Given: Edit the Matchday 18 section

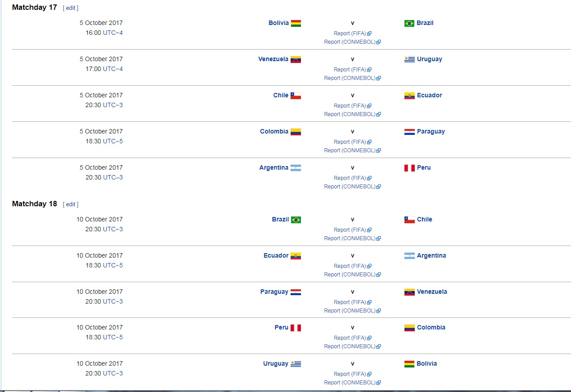Looking at the screenshot, I should click(x=71, y=204).
